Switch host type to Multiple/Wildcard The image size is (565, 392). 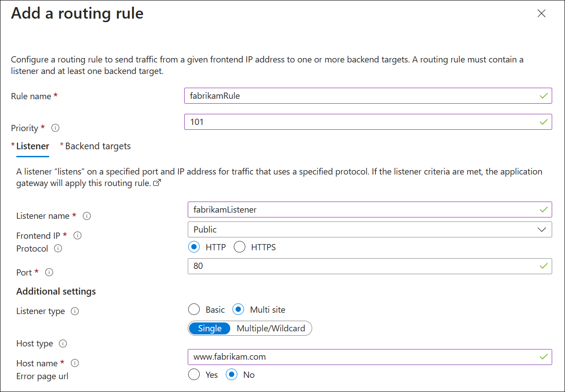click(x=271, y=329)
